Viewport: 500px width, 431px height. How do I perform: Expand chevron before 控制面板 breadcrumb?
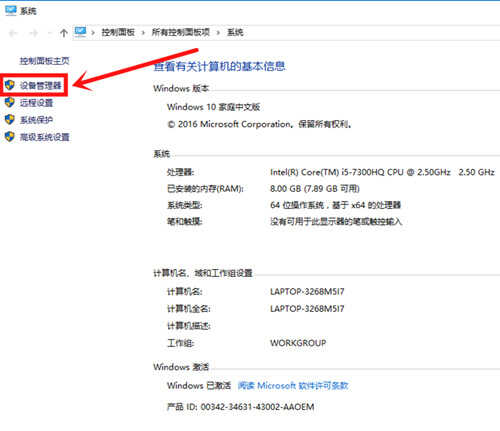click(x=93, y=33)
